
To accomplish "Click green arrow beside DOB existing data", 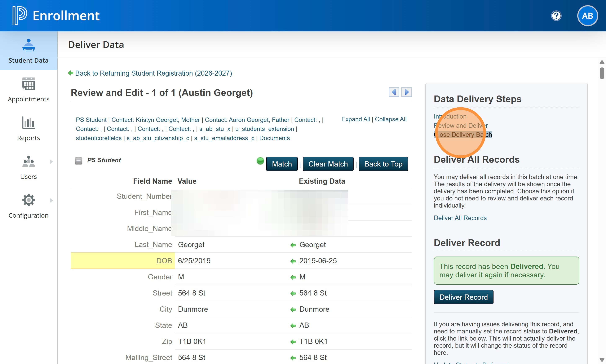I will [x=293, y=261].
